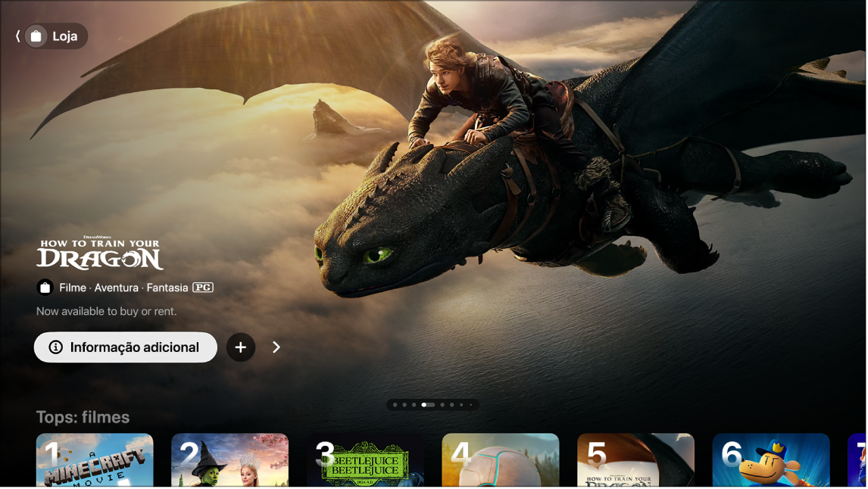Open Informação adicional for the movie

click(x=126, y=347)
